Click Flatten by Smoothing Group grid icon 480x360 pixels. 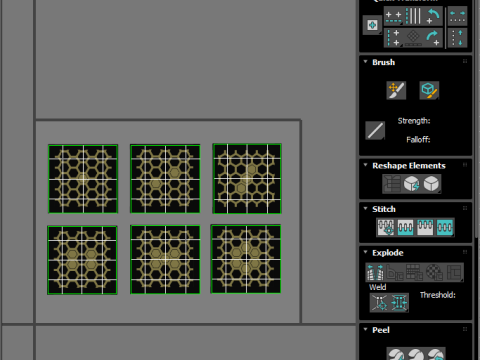click(x=414, y=272)
